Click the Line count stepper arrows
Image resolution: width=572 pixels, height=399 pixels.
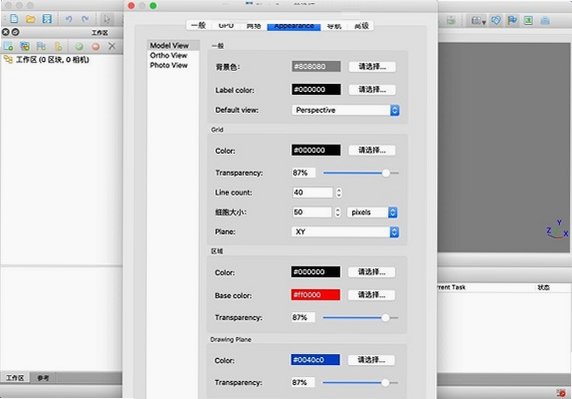tap(339, 193)
